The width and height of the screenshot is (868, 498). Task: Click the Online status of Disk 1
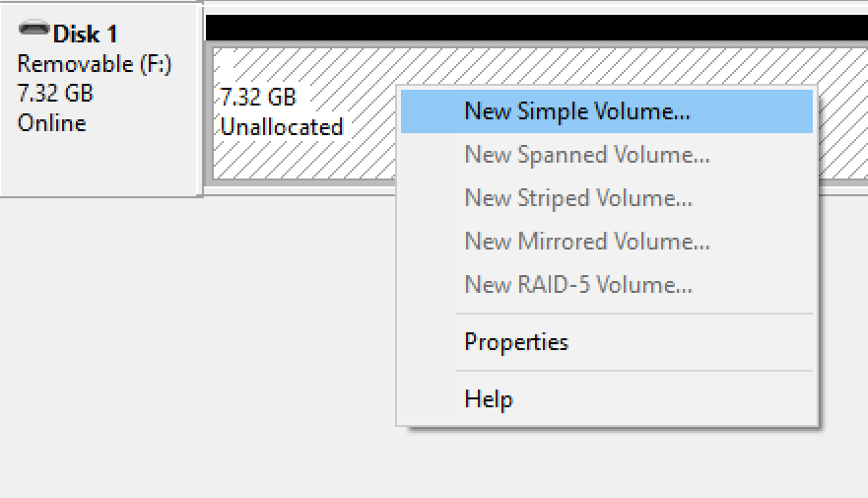(52, 123)
